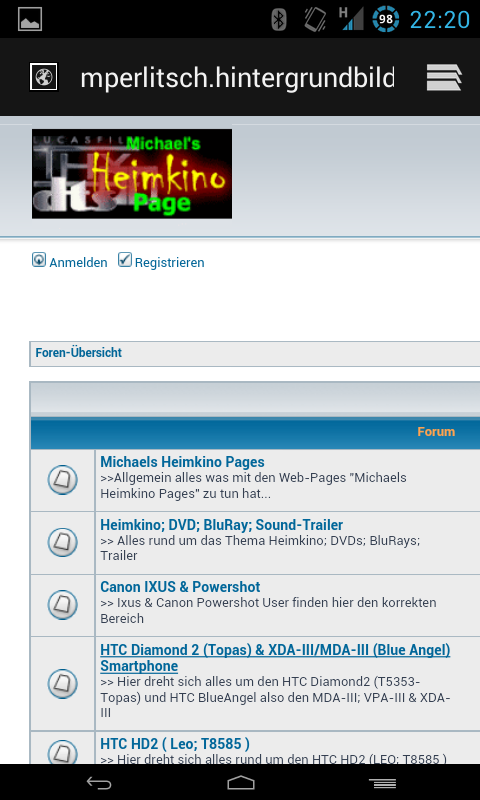The image size is (480, 800).
Task: Select the description text starting '>>Allgemein alles was'
Action: click(254, 486)
